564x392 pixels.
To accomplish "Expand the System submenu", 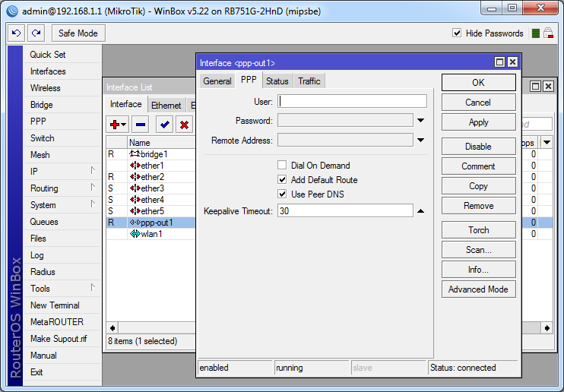I will tap(93, 204).
